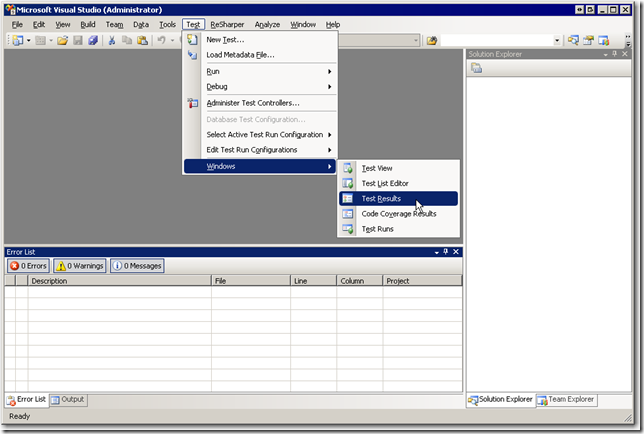Click the Test View icon
The width and height of the screenshot is (644, 434).
point(348,168)
